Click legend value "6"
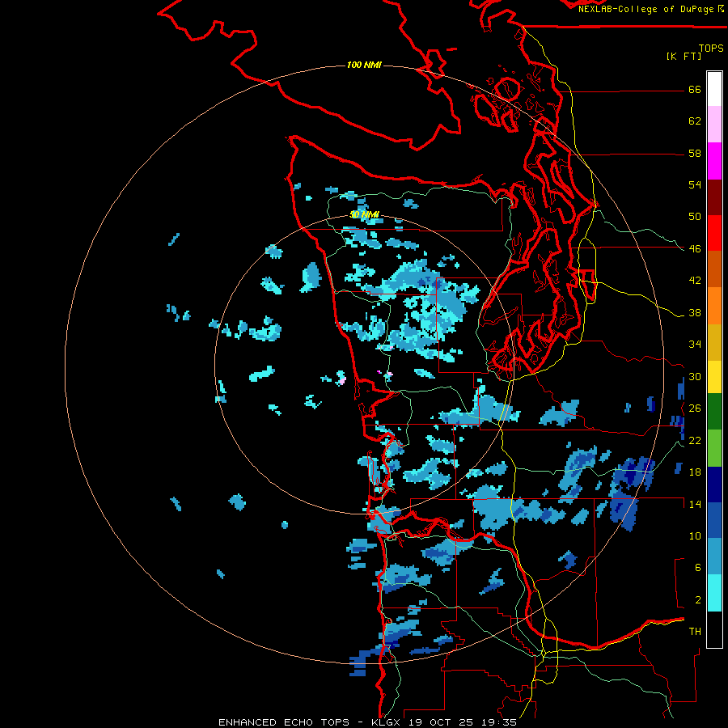 click(x=698, y=568)
